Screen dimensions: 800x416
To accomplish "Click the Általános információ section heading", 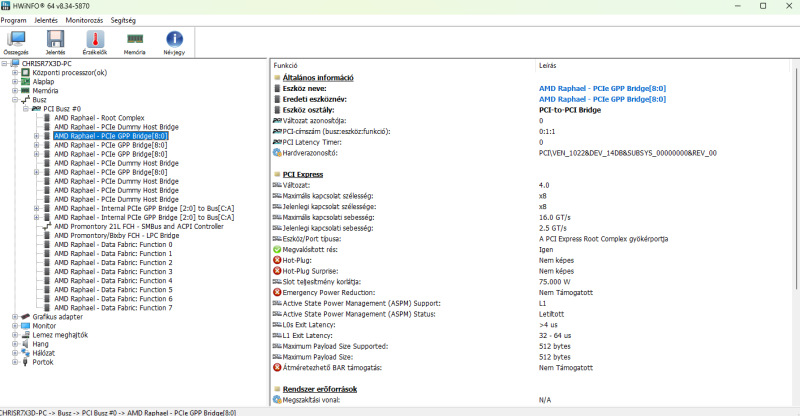I will [318, 78].
